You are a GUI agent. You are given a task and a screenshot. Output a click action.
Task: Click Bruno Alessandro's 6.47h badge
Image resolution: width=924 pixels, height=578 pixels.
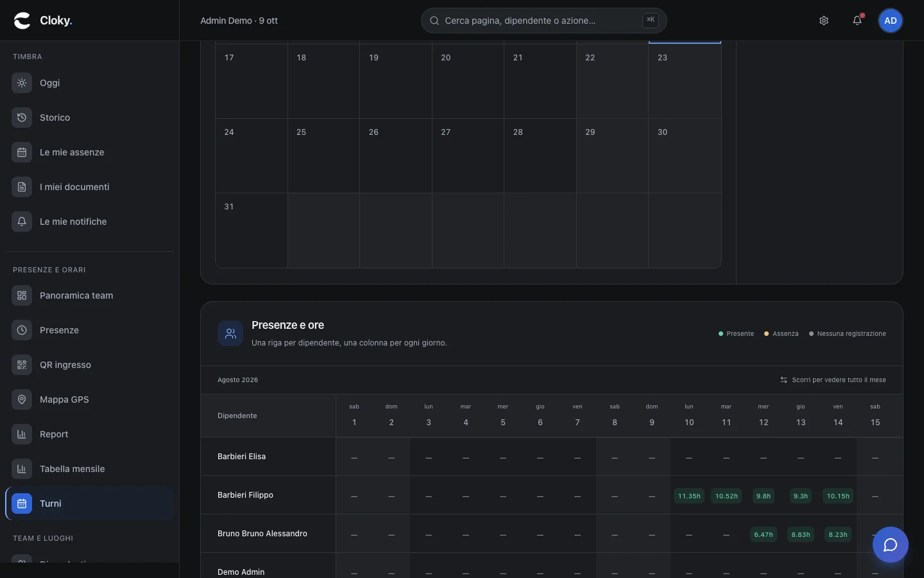coord(764,534)
